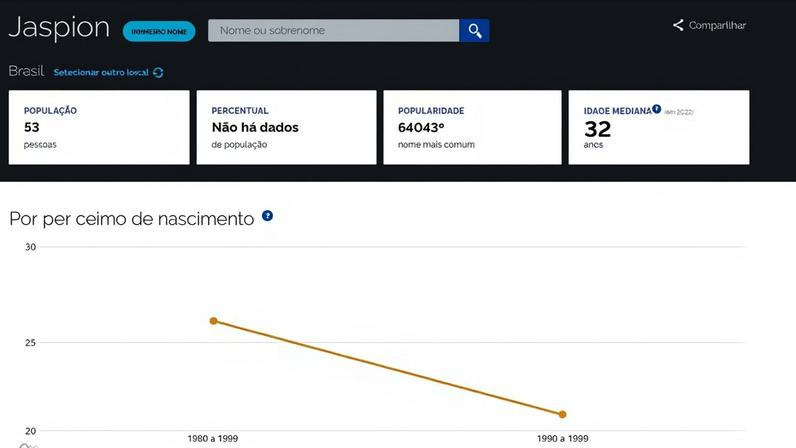Click the share icon beside Compartilhar

pos(678,25)
